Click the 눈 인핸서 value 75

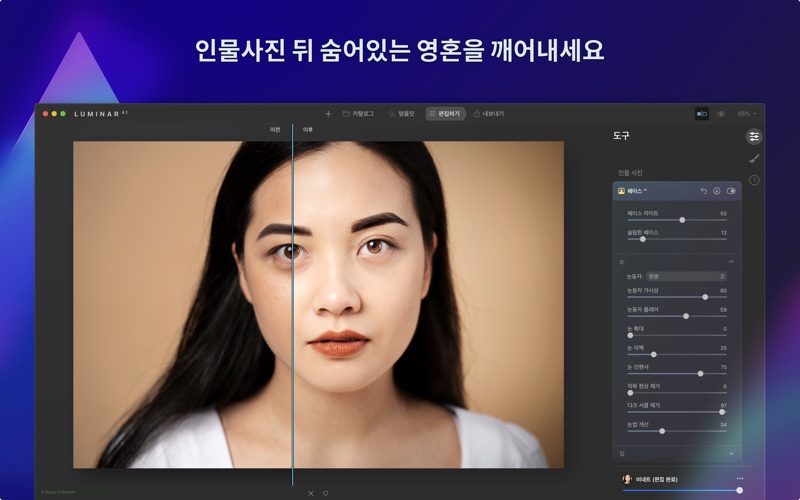pyautogui.click(x=723, y=367)
